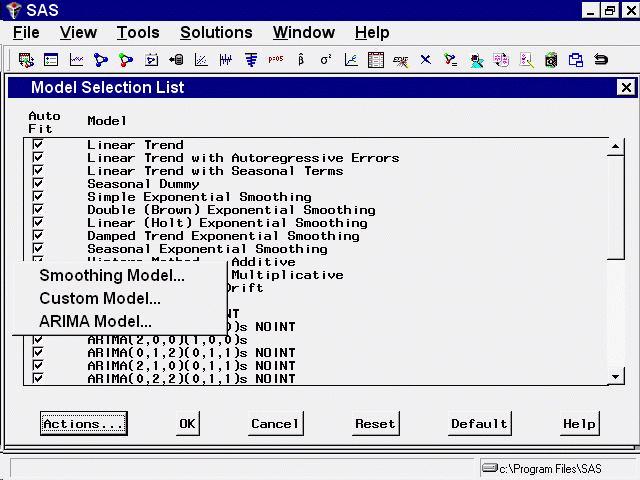Open the time series line plot icon
This screenshot has width=640, height=480.
point(76,60)
